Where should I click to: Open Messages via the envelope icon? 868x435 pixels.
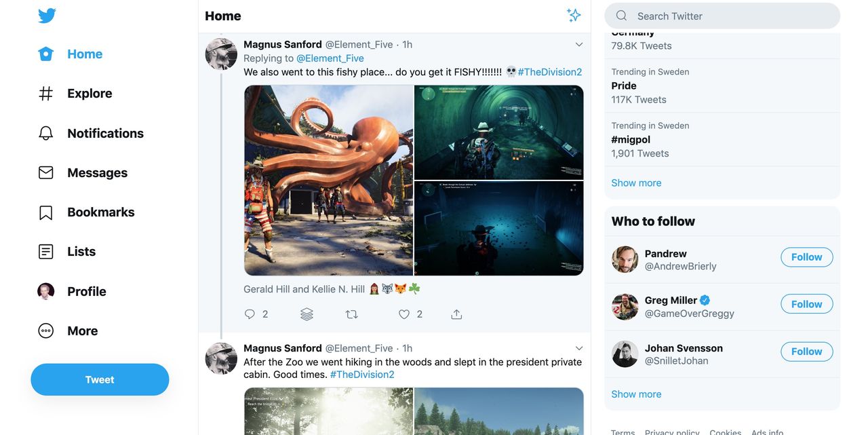(45, 172)
